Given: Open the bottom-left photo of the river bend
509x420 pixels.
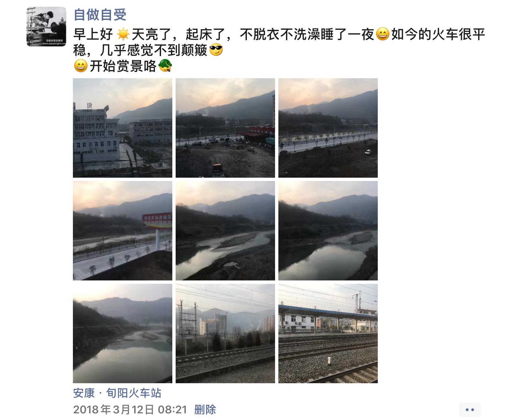Looking at the screenshot, I should pyautogui.click(x=123, y=333).
